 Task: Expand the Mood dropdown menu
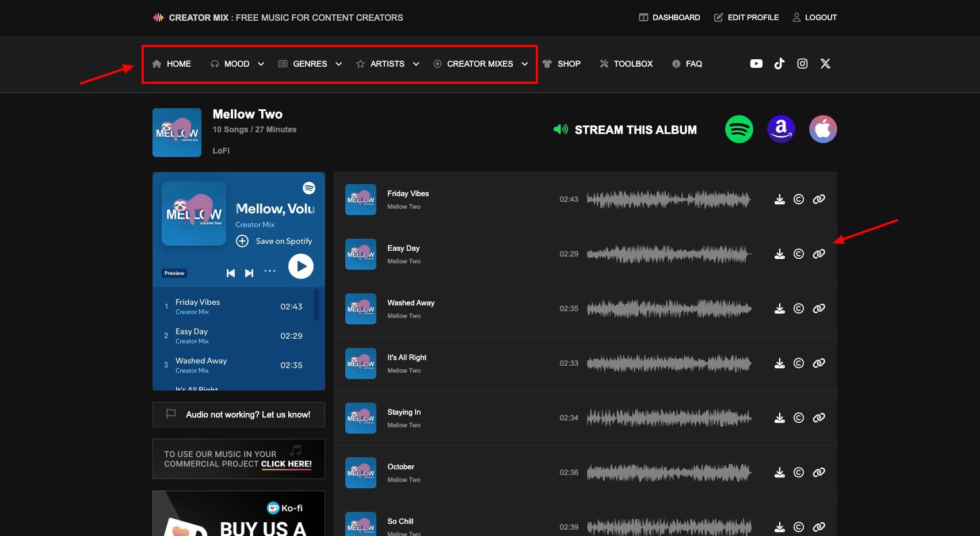(x=237, y=64)
